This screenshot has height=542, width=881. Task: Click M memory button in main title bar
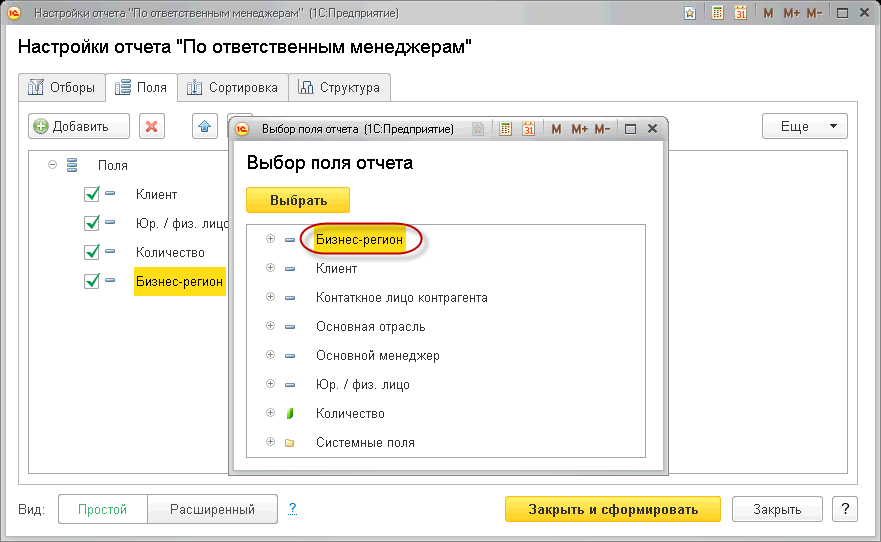768,13
